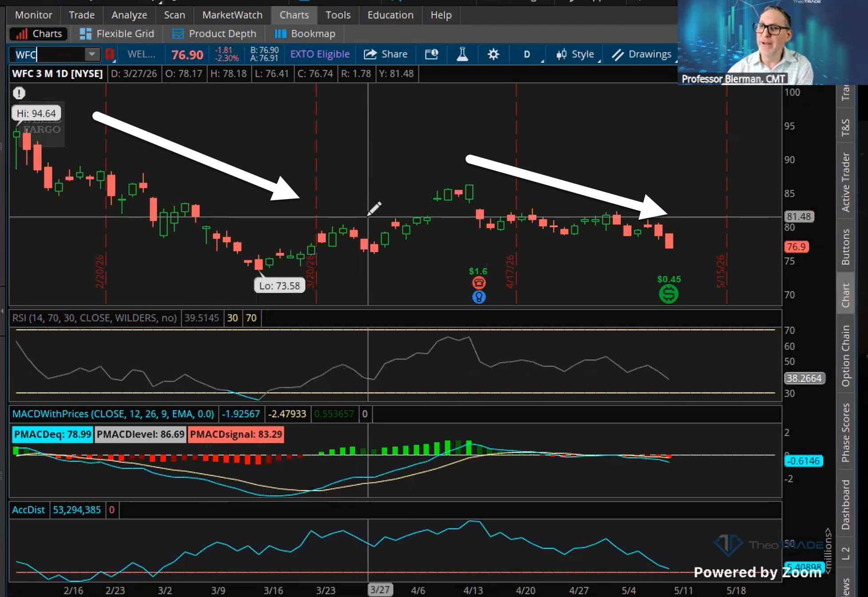
Task: Click the WEL... company name label
Action: tap(141, 54)
